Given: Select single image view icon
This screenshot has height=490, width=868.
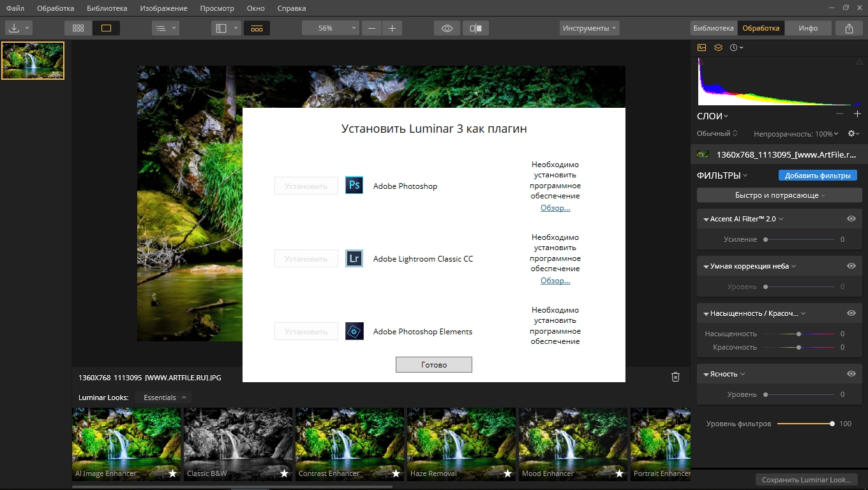Looking at the screenshot, I should (106, 28).
